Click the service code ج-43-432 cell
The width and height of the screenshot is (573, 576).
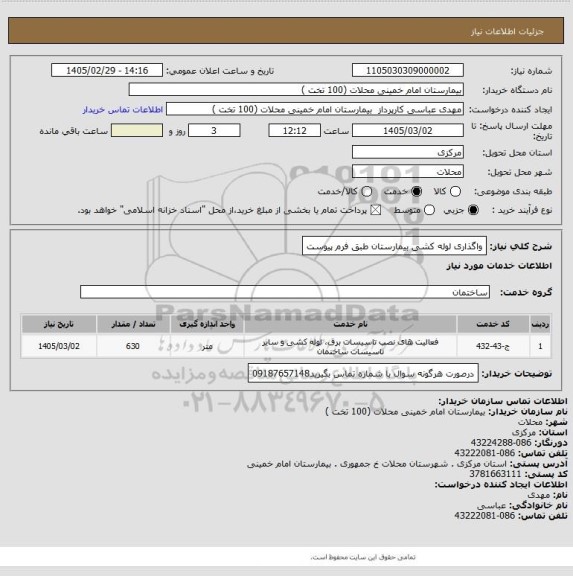click(493, 346)
